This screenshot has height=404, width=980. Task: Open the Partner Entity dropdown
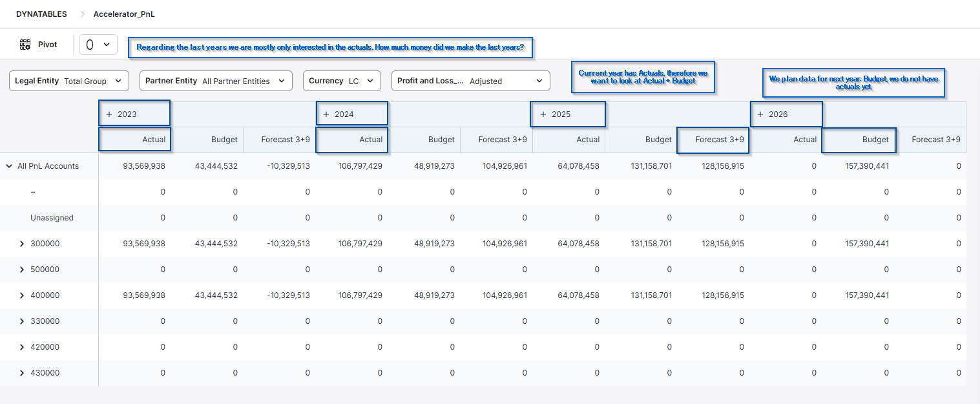coord(216,81)
